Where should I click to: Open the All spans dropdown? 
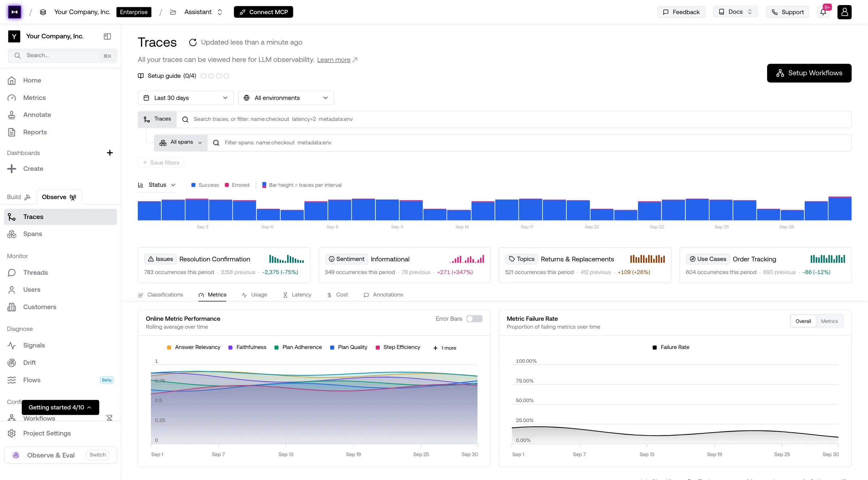(181, 143)
